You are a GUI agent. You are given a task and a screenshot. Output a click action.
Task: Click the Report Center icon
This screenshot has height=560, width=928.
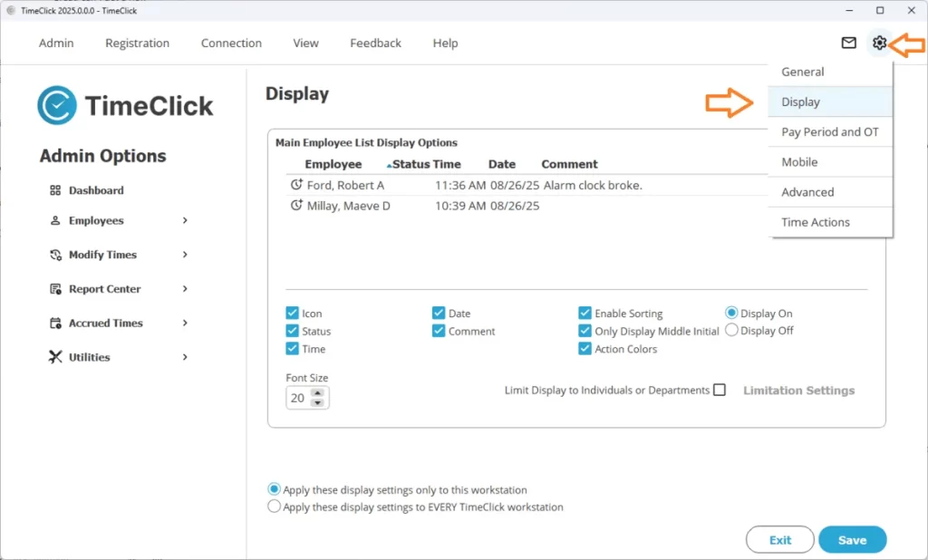coord(55,289)
